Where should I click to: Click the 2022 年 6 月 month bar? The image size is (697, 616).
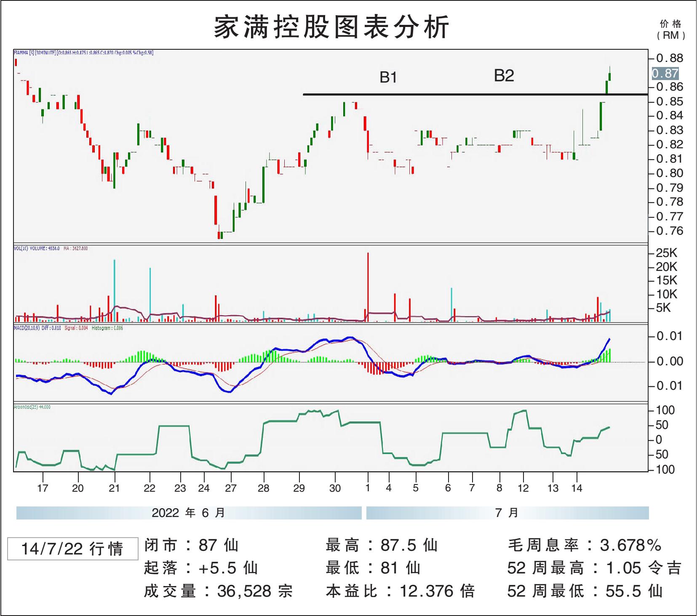point(189,513)
